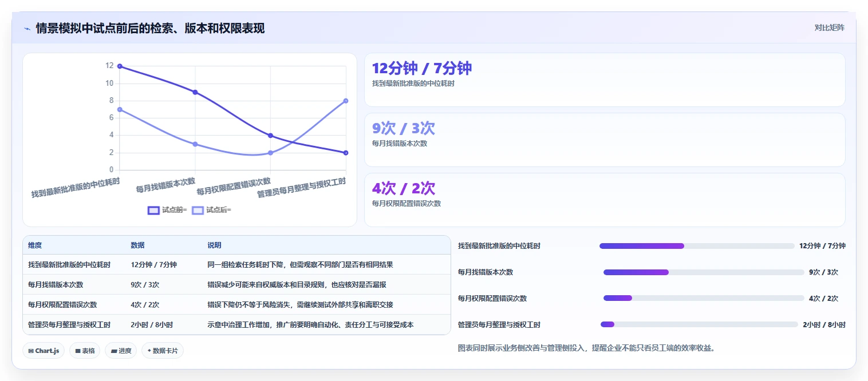868x381 pixels.
Task: Click progress bar for 每月找错版本次数
Action: (704, 272)
